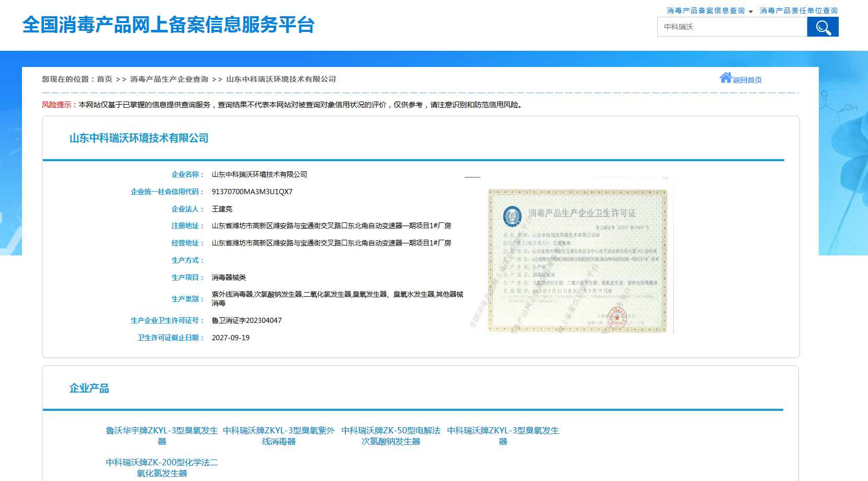Viewport: 868px width, 481px height.
Task: Click 山东中科瑞沃环境技术有限公司 in breadcrumb
Action: [x=281, y=79]
